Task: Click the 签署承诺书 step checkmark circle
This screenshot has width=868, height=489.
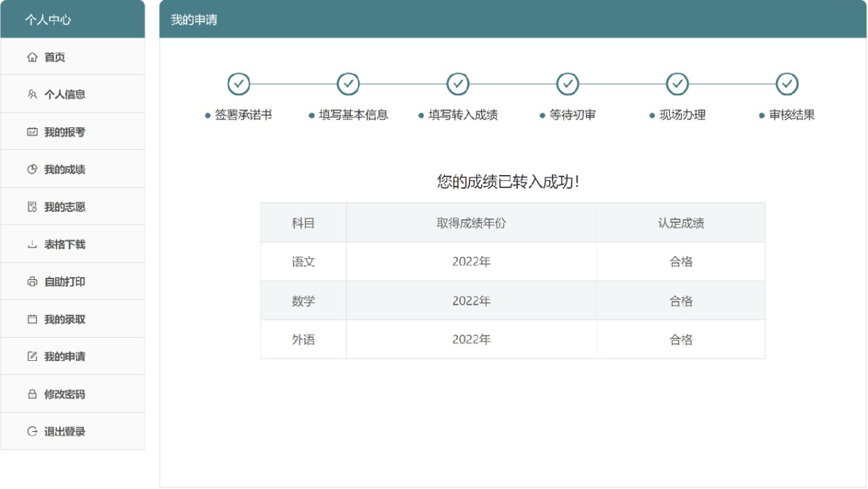Action: click(239, 84)
